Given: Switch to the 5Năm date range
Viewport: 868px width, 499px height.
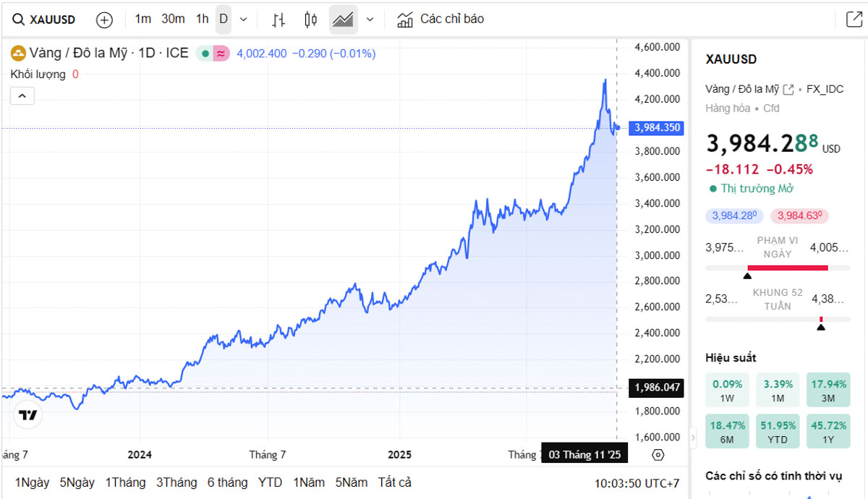Looking at the screenshot, I should coord(351,482).
